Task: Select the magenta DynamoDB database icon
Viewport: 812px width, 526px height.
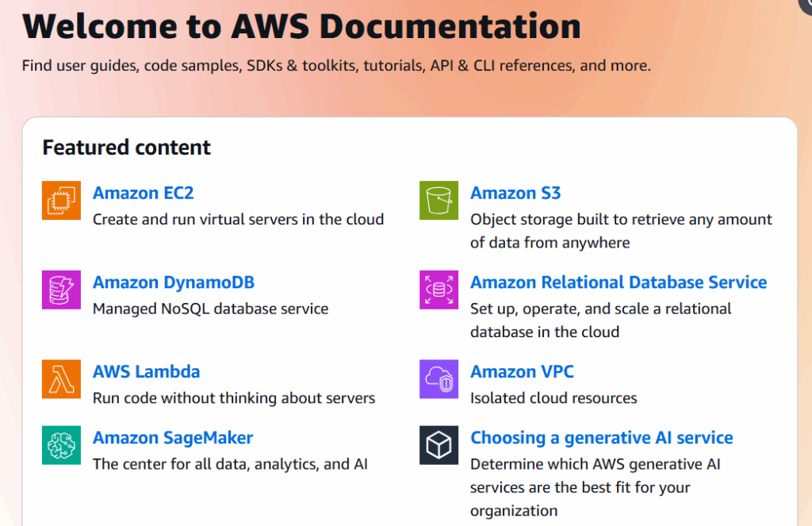Action: point(61,290)
